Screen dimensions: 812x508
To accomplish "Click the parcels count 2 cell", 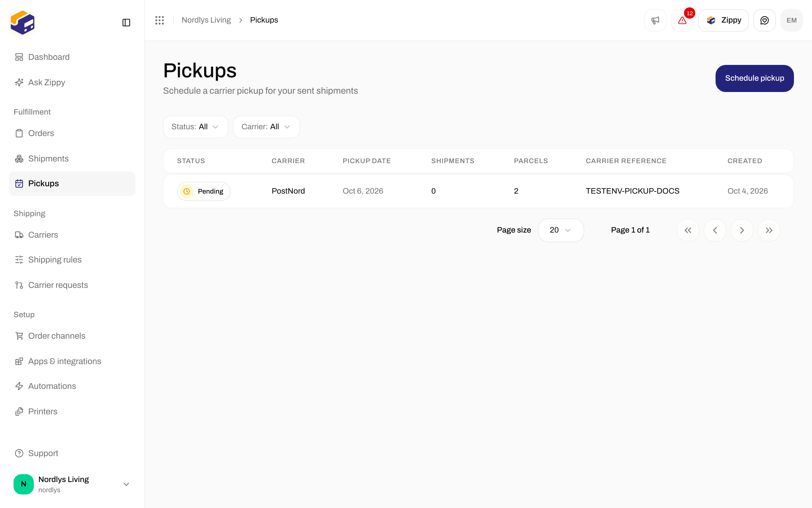I will [x=516, y=191].
